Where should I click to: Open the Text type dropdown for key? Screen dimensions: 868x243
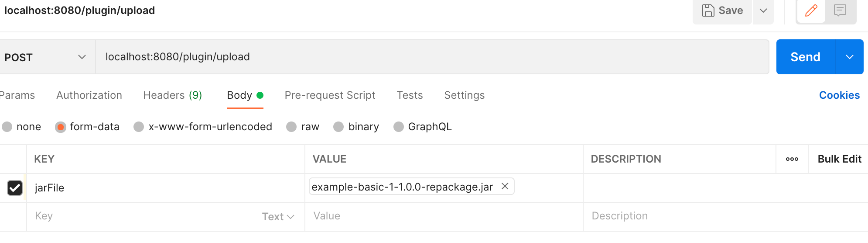[x=278, y=217]
